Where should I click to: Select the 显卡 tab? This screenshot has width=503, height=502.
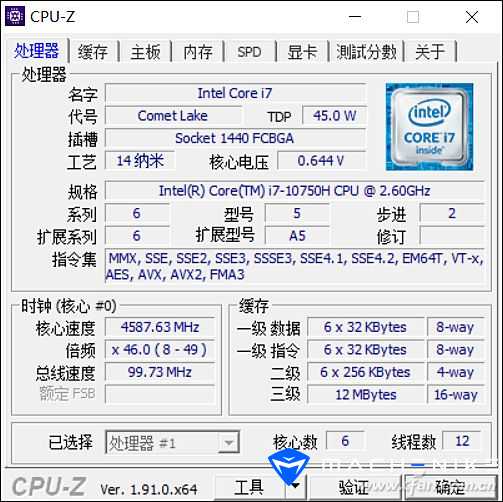coord(302,52)
